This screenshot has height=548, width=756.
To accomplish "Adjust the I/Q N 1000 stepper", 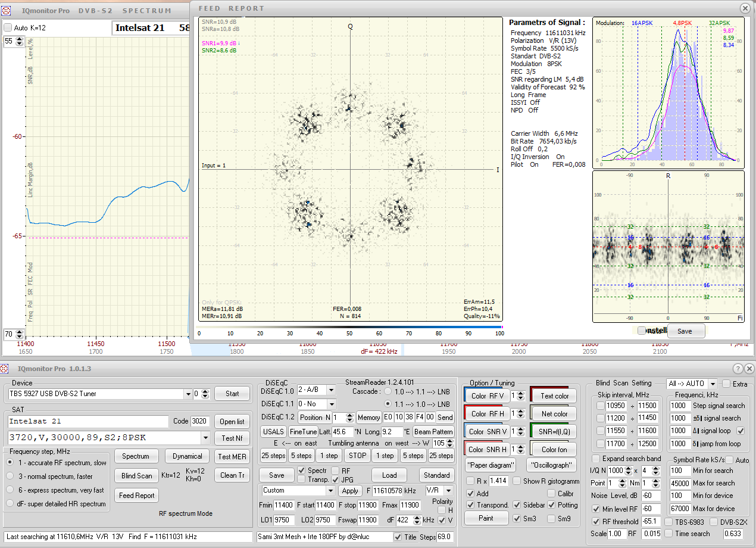I will point(627,471).
